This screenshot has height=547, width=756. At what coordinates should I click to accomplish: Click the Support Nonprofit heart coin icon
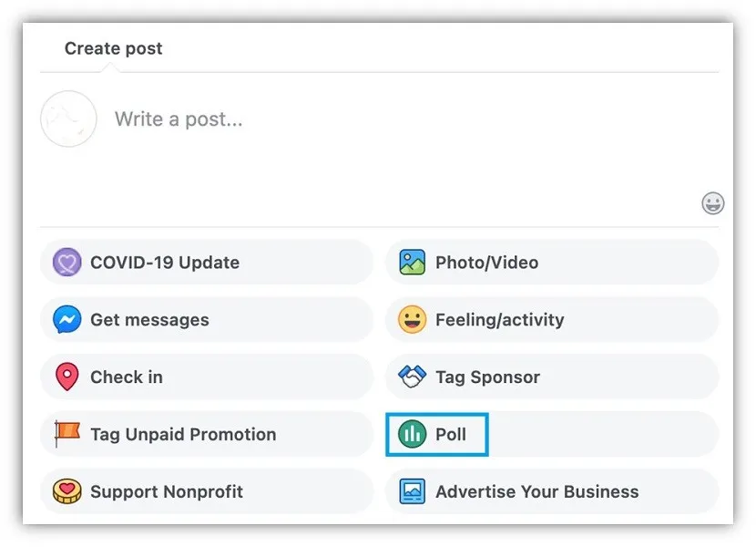[67, 491]
